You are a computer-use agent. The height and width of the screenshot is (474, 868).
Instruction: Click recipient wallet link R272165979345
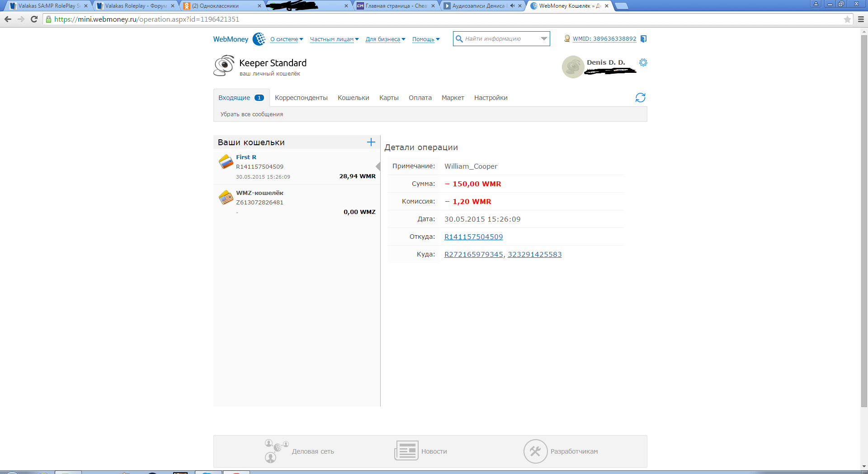click(473, 255)
